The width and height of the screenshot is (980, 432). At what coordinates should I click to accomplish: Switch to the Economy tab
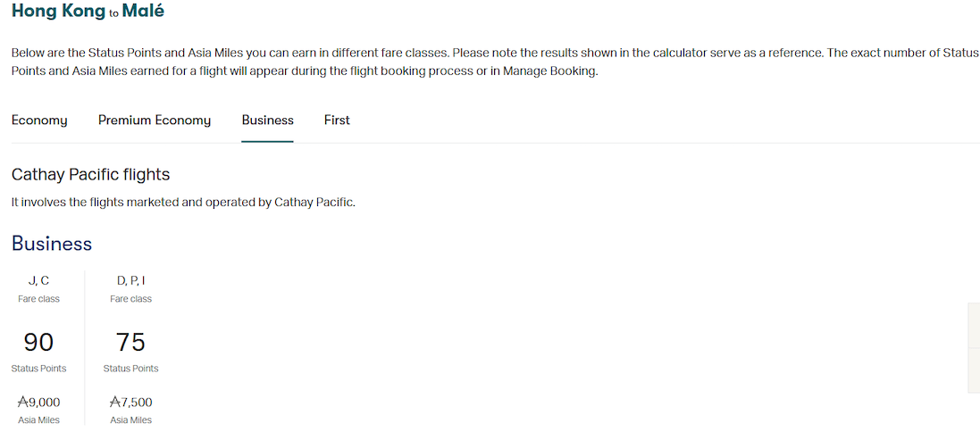(39, 120)
